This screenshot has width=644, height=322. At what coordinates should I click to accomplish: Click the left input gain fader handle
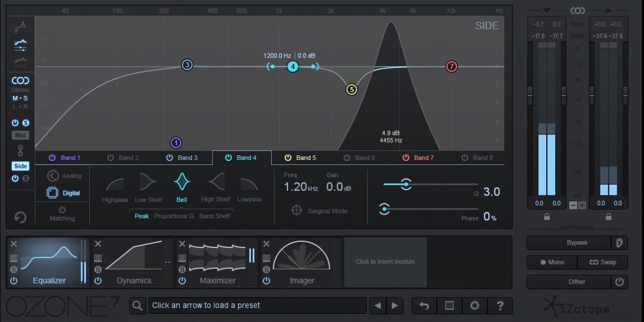click(x=530, y=95)
